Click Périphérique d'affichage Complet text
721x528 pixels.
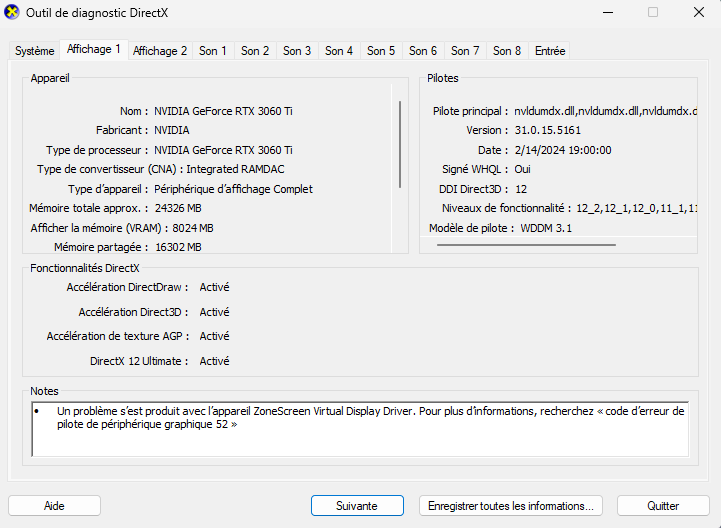tap(233, 189)
